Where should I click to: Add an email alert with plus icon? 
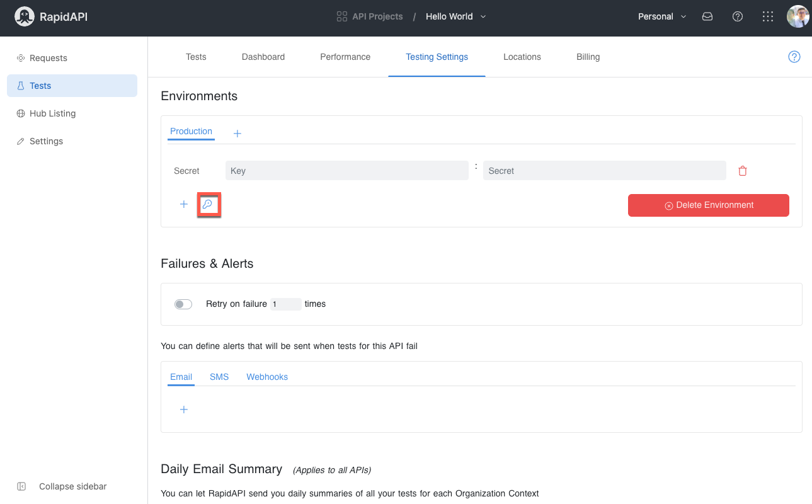[x=184, y=409]
